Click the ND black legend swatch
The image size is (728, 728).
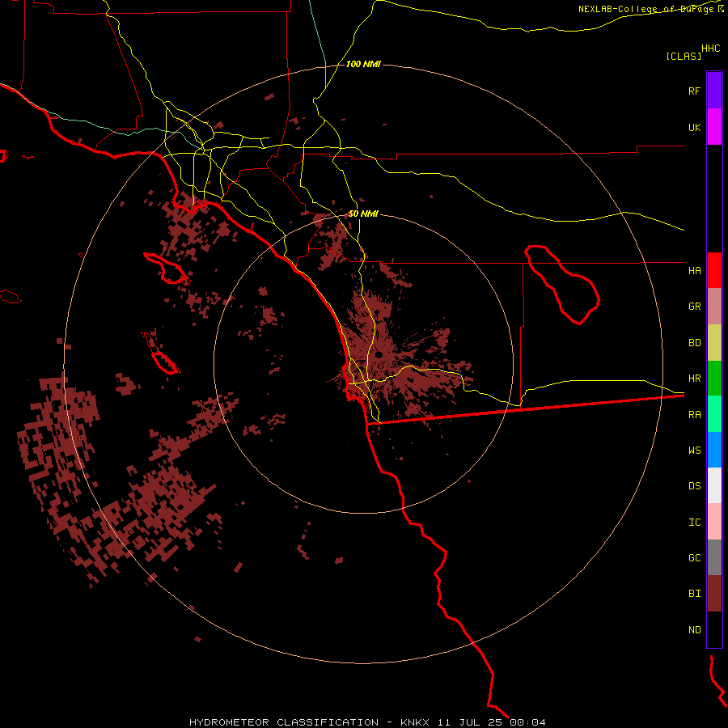714,629
